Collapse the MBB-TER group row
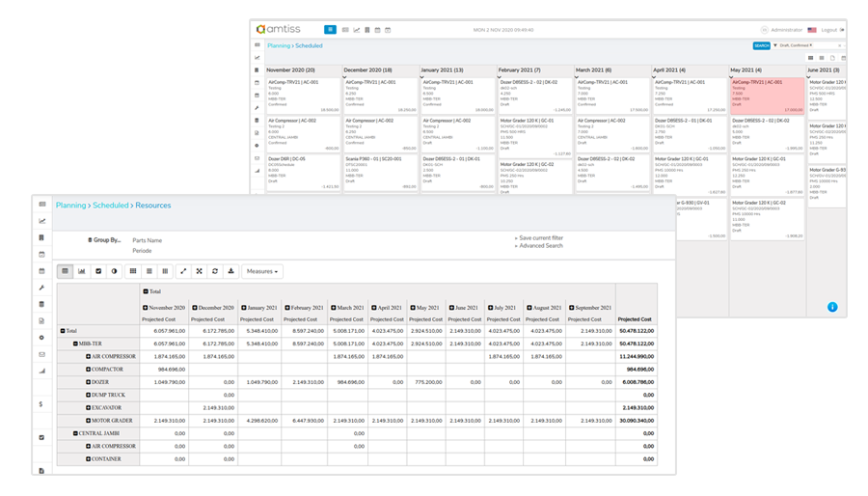The height and width of the screenshot is (496, 868). point(74,343)
